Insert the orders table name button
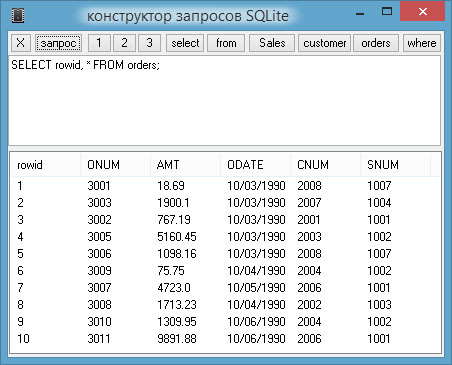 (x=376, y=43)
